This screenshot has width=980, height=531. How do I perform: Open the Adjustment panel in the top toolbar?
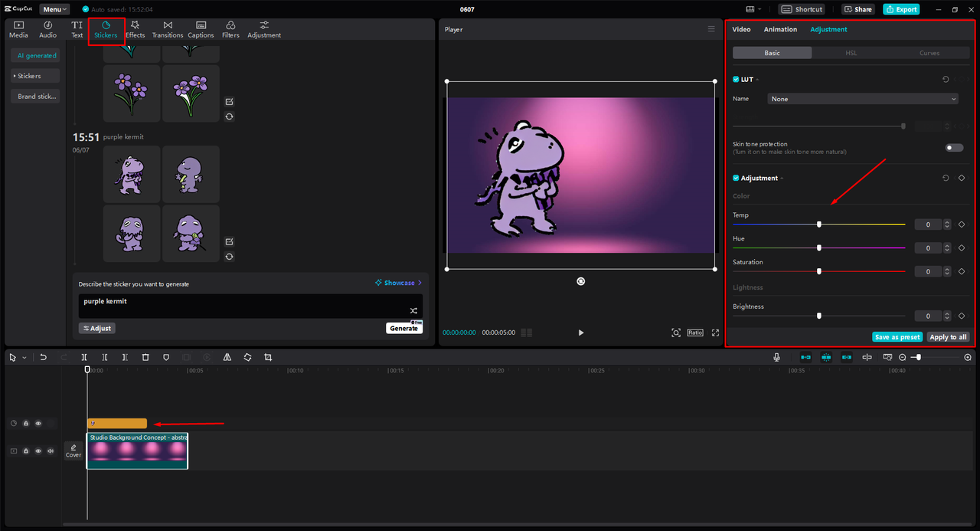click(x=264, y=30)
